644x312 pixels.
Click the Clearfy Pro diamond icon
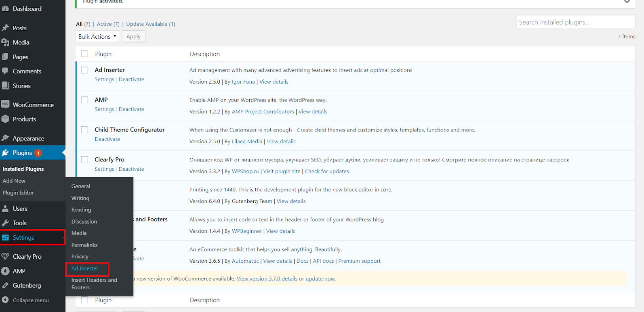pos(5,256)
